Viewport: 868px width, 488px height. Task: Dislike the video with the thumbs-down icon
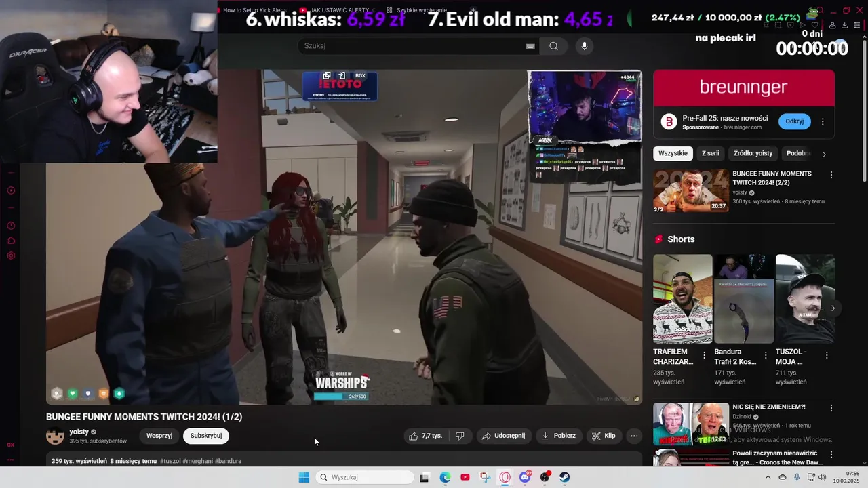(x=460, y=436)
